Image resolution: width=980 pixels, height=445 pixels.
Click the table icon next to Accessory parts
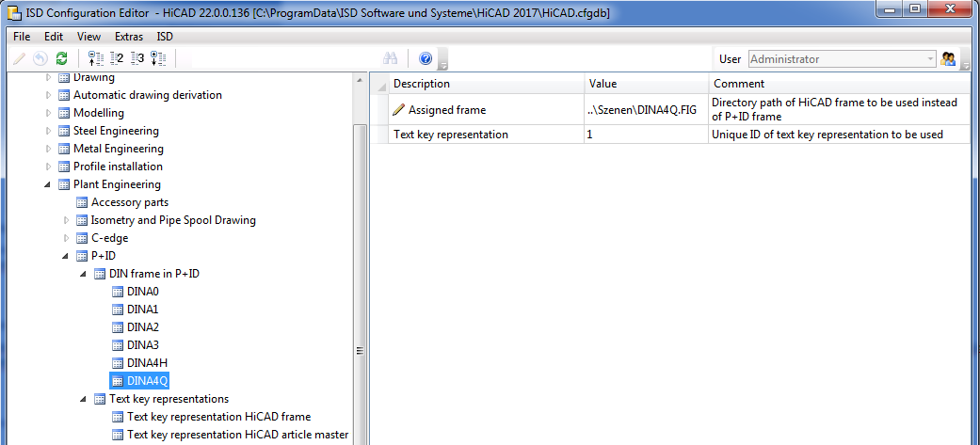click(82, 202)
